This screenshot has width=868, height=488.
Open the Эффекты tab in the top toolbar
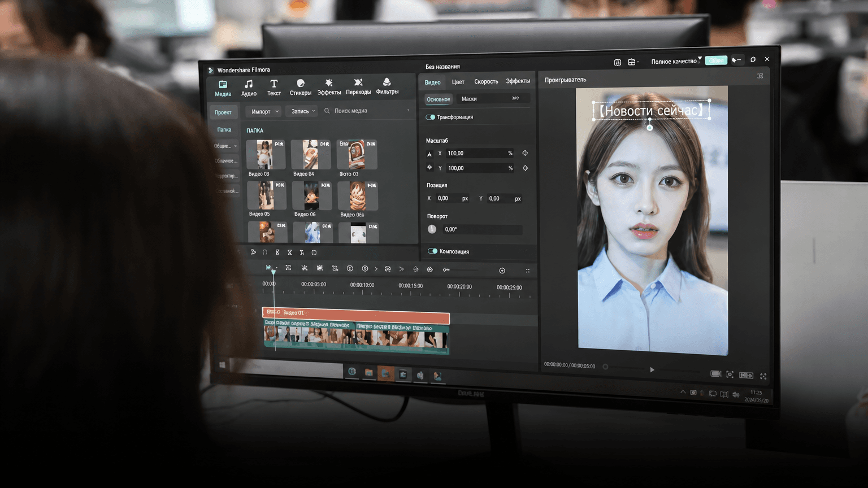point(329,88)
